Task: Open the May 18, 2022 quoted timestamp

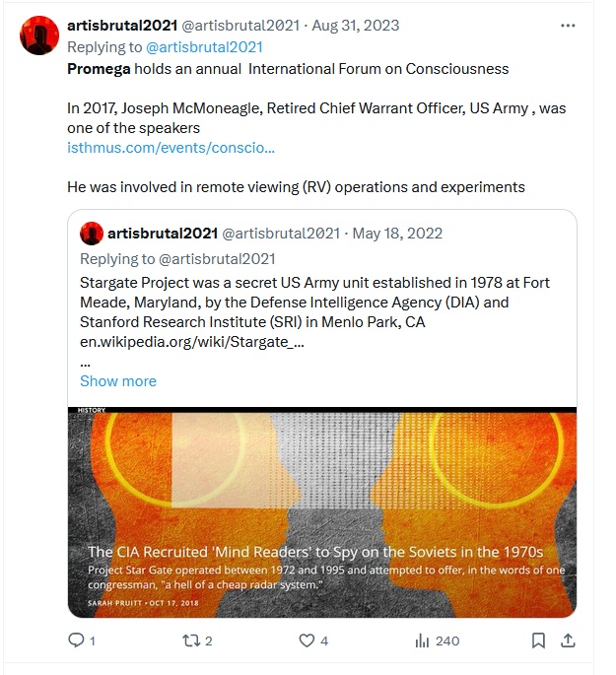Action: [x=397, y=234]
